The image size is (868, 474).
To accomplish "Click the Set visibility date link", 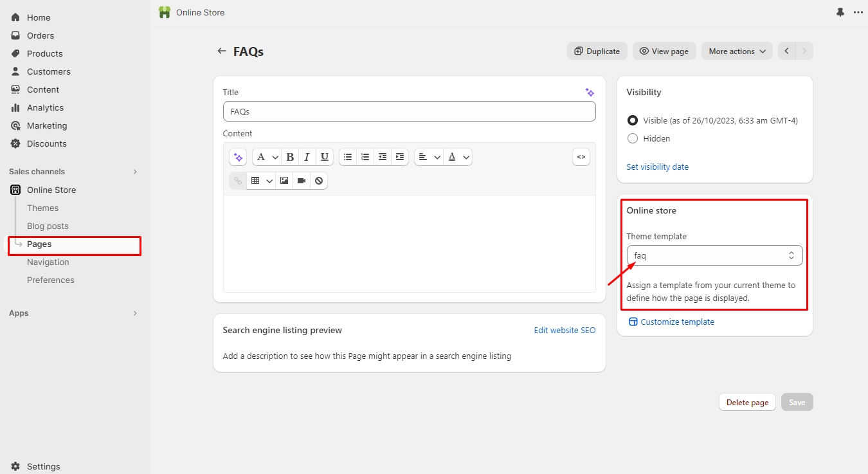I will coord(657,167).
